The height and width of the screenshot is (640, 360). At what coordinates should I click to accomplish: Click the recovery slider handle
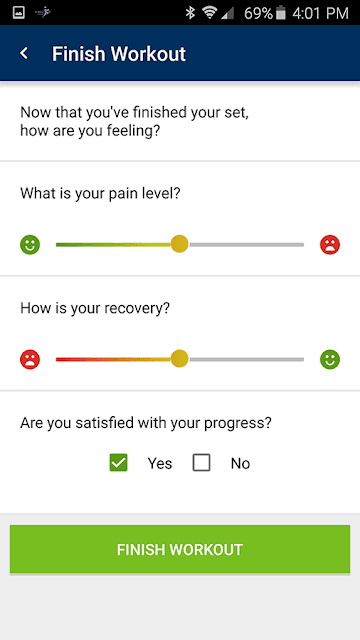tap(179, 359)
